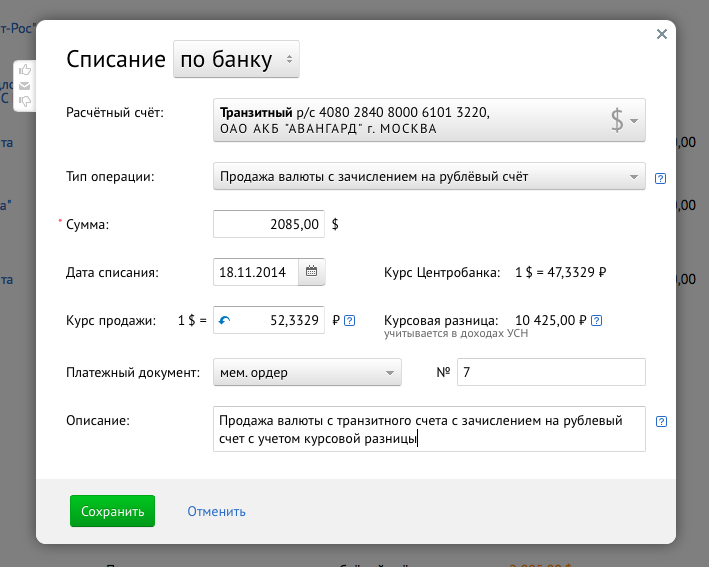Click the Дата списания date field
Screen dimensions: 709x567
(x=256, y=272)
